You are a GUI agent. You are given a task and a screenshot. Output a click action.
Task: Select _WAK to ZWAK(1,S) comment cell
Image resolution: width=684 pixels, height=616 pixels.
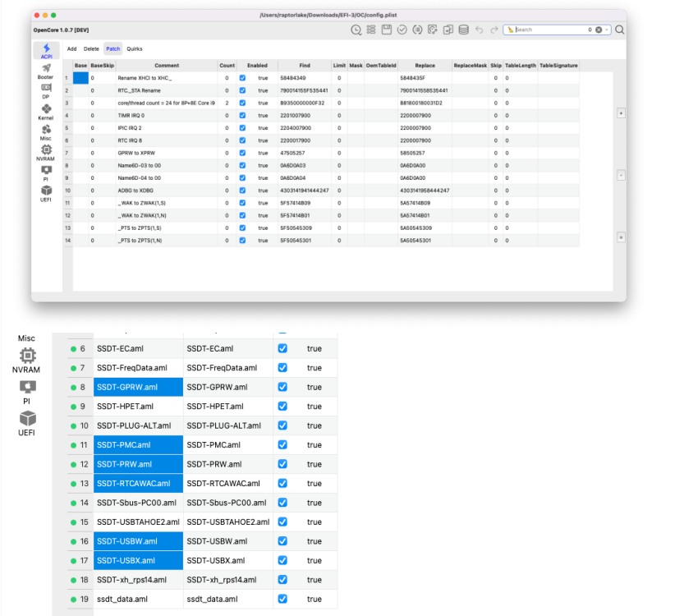click(x=167, y=203)
